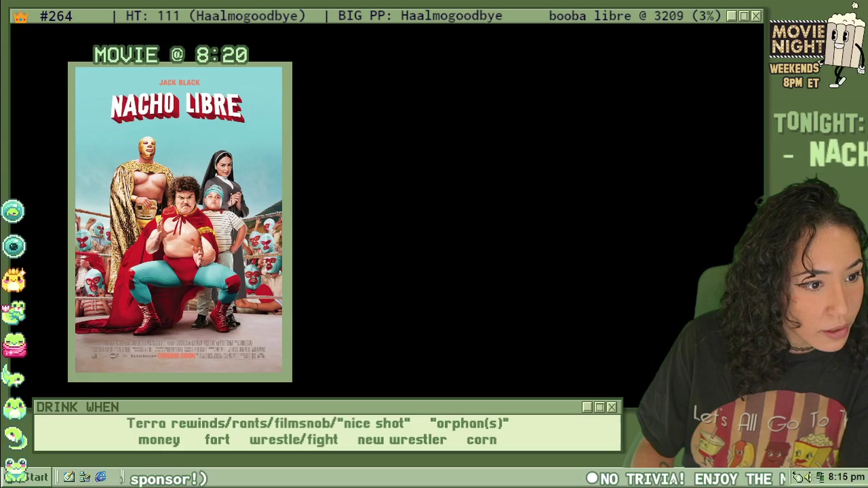Screen dimensions: 868x488
Task: Select the frog holding flower sidebar icon
Action: tap(14, 313)
